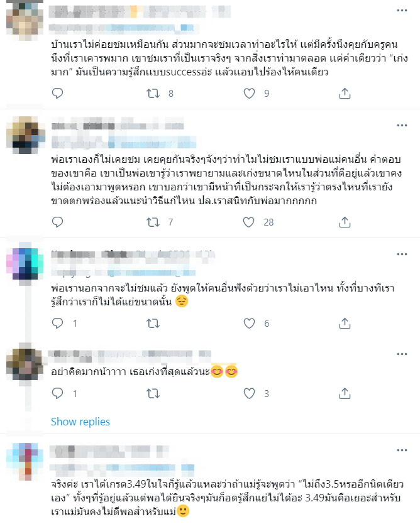420x524 pixels.
Task: Open replies of tweet with 6 likes
Action: click(x=57, y=323)
